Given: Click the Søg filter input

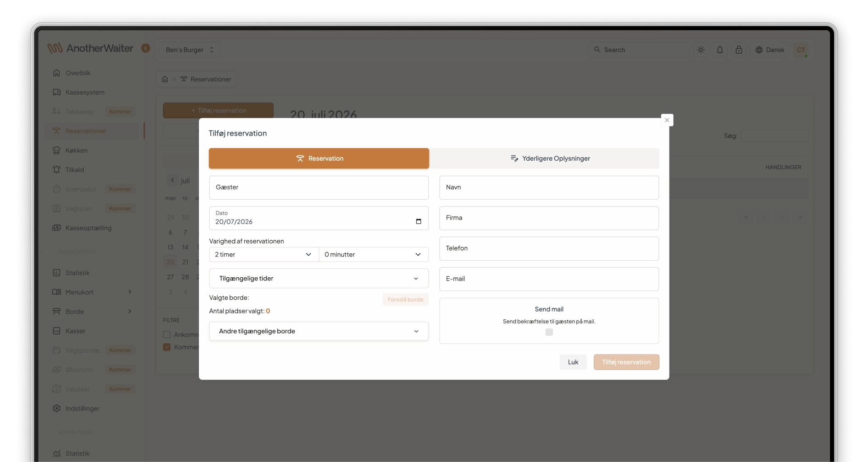Looking at the screenshot, I should point(774,135).
